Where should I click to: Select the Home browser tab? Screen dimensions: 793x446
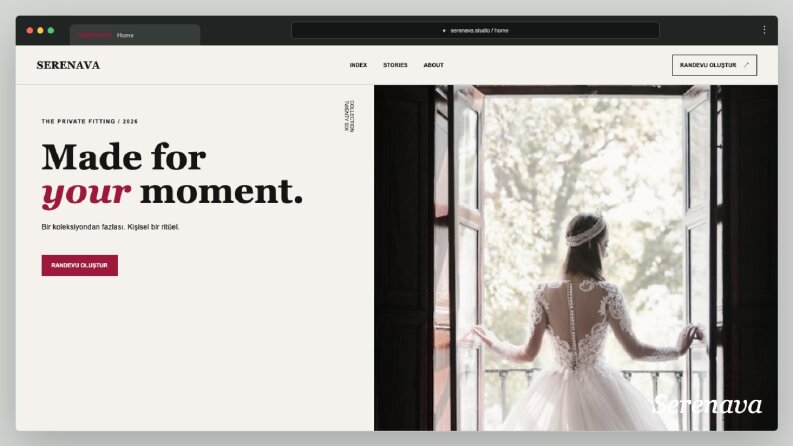[x=135, y=35]
